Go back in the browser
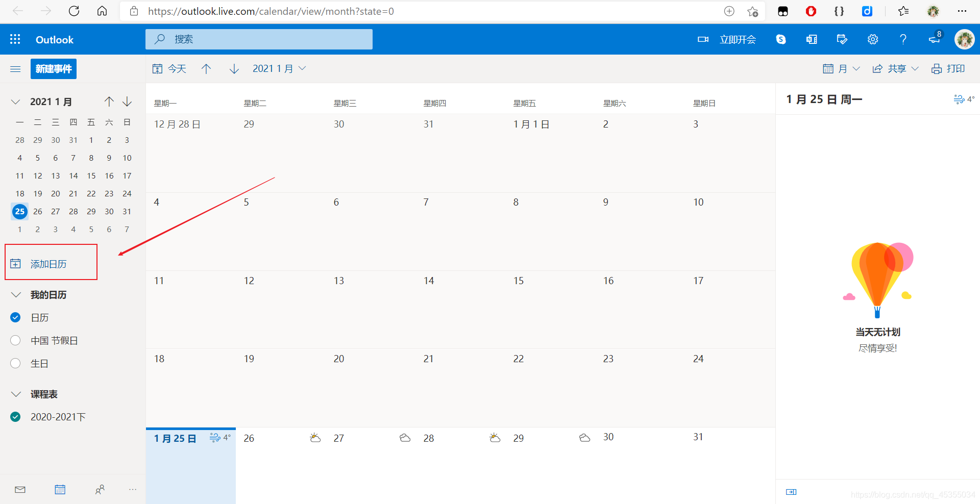Screen dimensions: 980x504 [18, 11]
